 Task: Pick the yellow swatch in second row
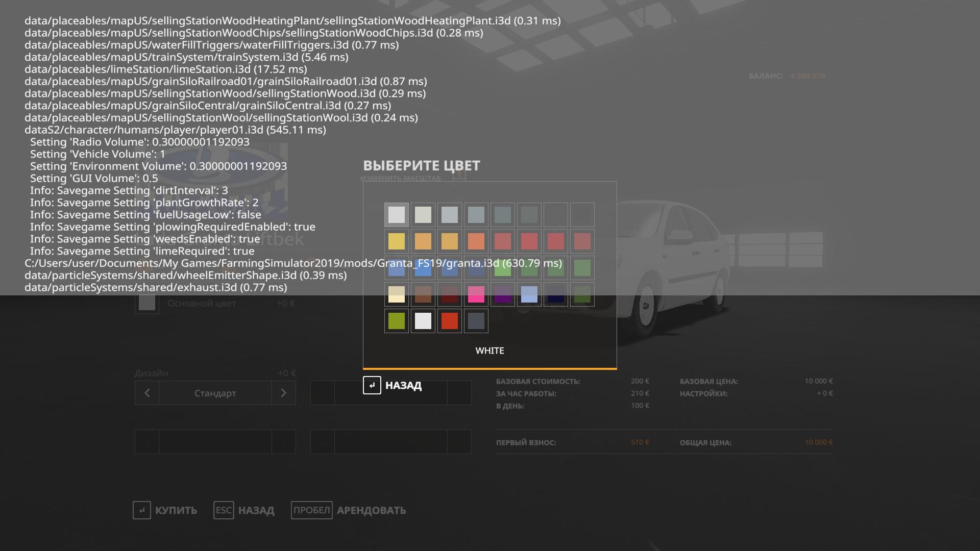click(x=397, y=241)
